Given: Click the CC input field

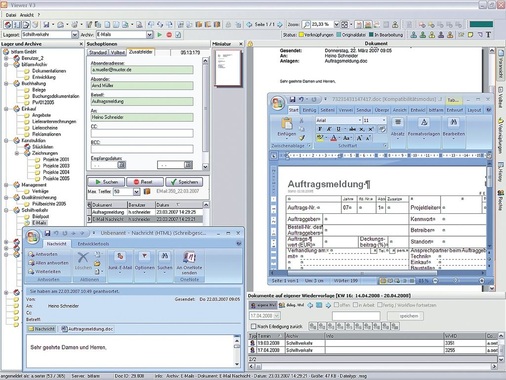Looking at the screenshot, I should [142, 133].
